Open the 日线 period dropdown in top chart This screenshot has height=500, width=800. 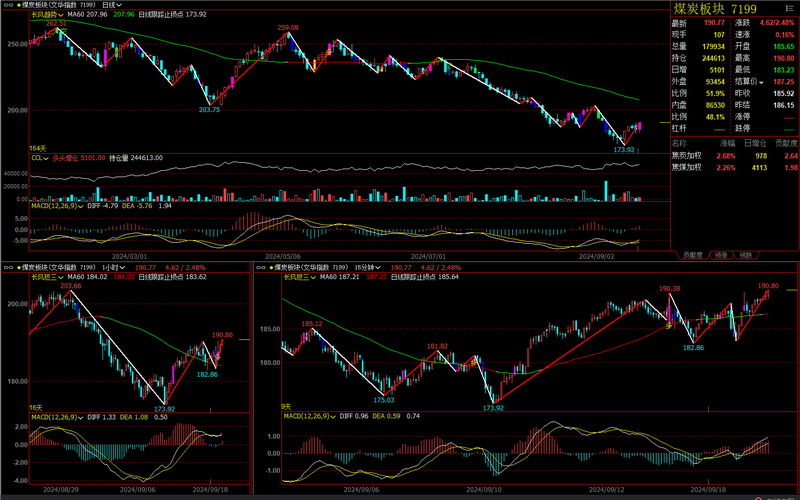click(x=111, y=6)
